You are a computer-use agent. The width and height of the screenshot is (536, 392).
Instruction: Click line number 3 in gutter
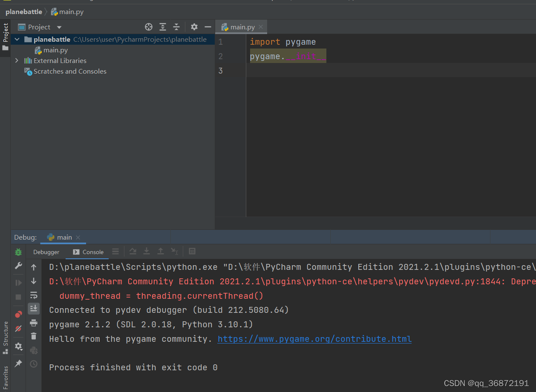tap(220, 71)
